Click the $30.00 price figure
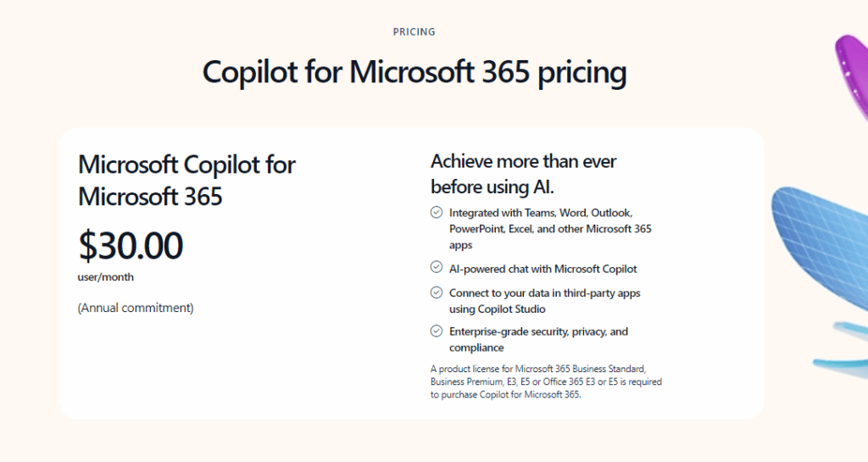The height and width of the screenshot is (462, 868). click(131, 246)
